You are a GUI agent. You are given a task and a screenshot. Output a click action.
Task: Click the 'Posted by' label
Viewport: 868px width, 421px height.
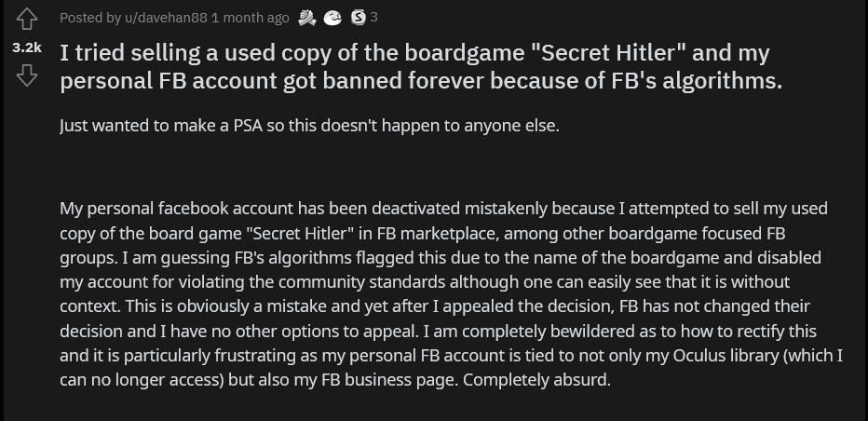(90, 18)
